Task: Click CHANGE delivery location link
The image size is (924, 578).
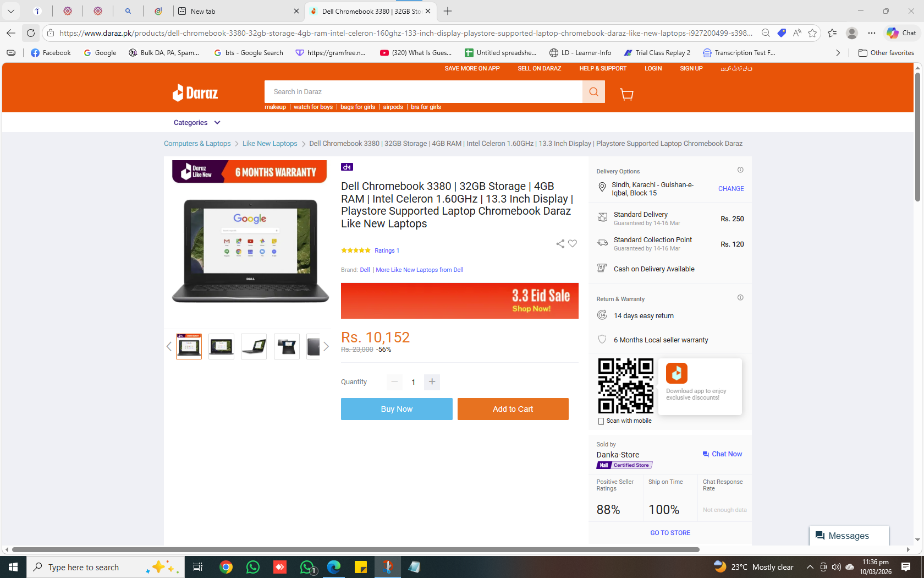Action: coord(731,189)
